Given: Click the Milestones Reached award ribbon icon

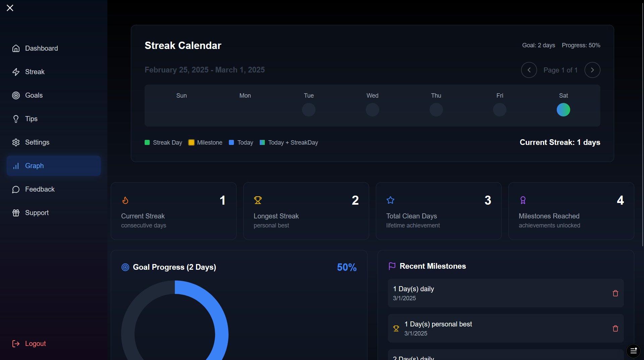Looking at the screenshot, I should pyautogui.click(x=523, y=200).
